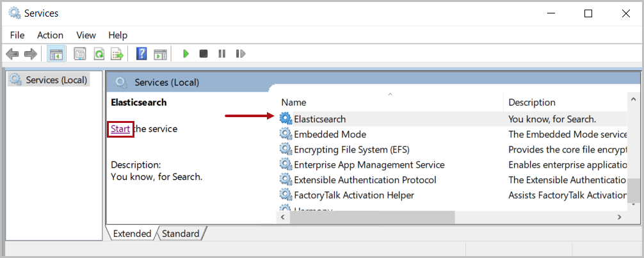Toggle Show/Hide Action Pane icon
The width and height of the screenshot is (644, 258).
[x=160, y=54]
